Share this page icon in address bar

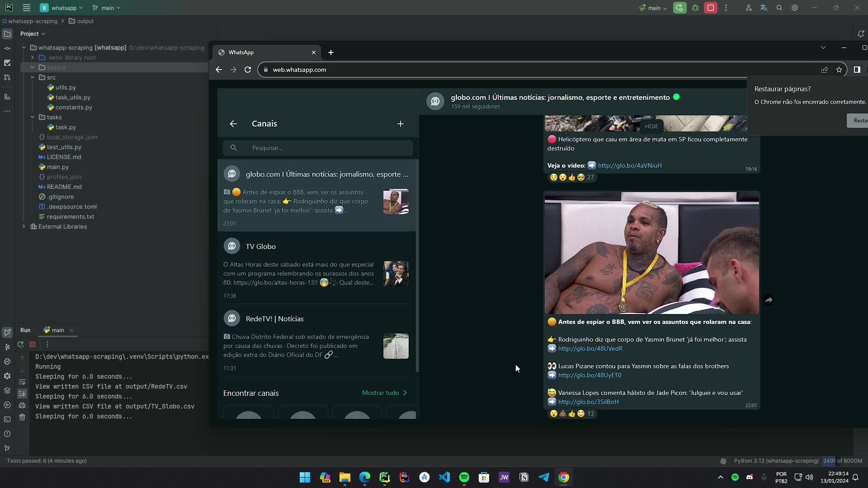tap(825, 70)
